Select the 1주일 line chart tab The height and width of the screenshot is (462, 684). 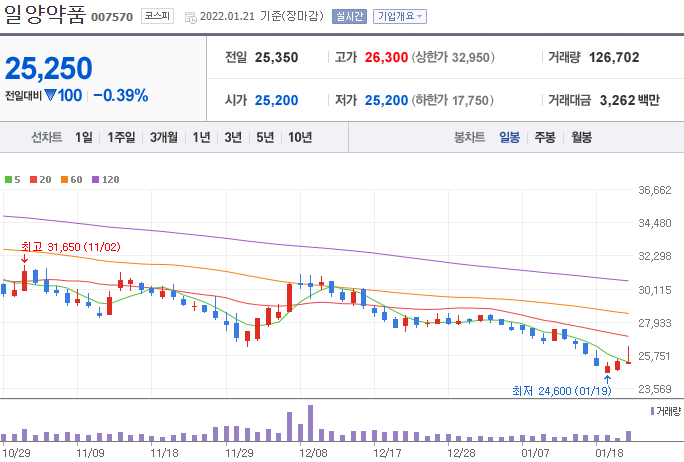point(121,137)
